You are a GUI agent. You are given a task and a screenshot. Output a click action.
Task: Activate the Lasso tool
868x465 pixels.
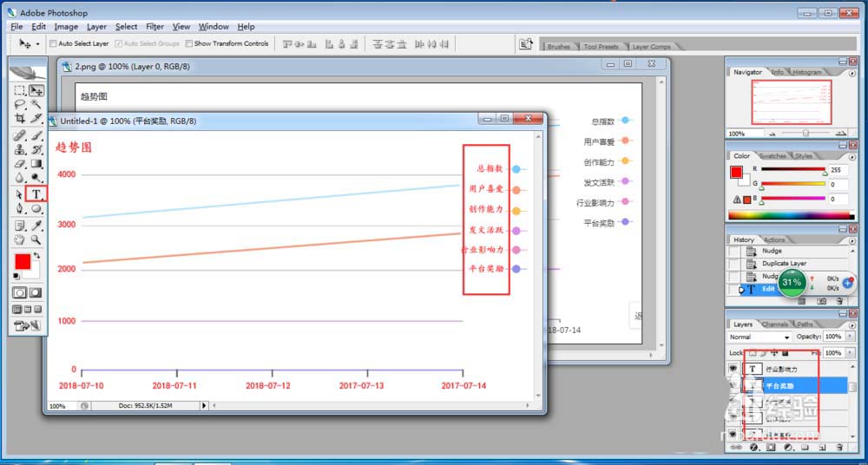click(20, 104)
